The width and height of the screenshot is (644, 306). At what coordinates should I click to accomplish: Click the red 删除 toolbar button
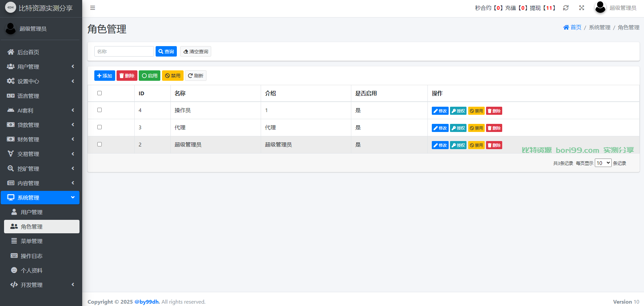127,76
